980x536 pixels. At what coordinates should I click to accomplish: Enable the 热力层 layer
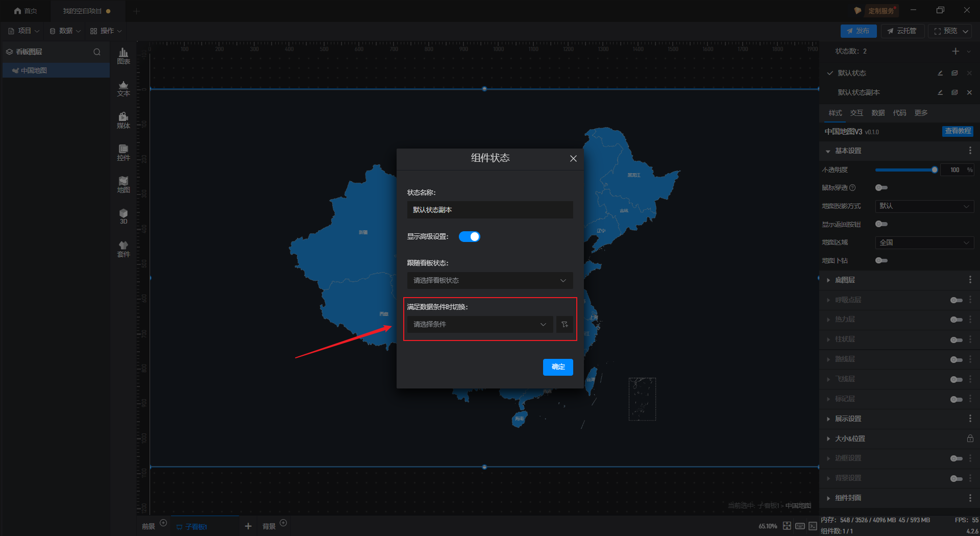(957, 320)
